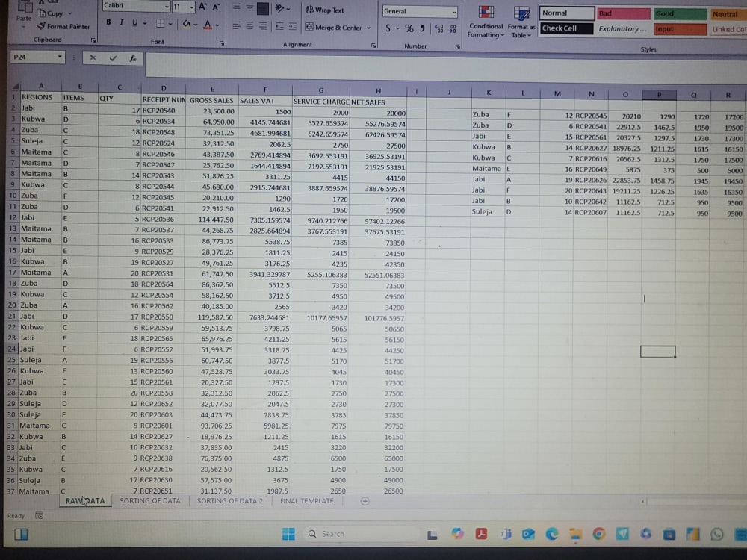Add a new sheet with plus button
This screenshot has width=747, height=560.
[x=365, y=501]
